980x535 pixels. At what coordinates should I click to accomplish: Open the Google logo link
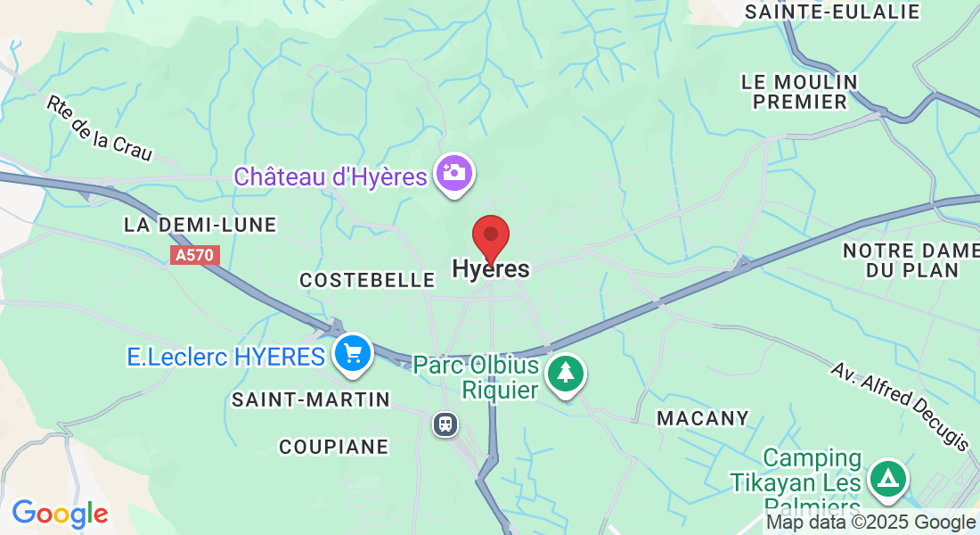pos(60,514)
